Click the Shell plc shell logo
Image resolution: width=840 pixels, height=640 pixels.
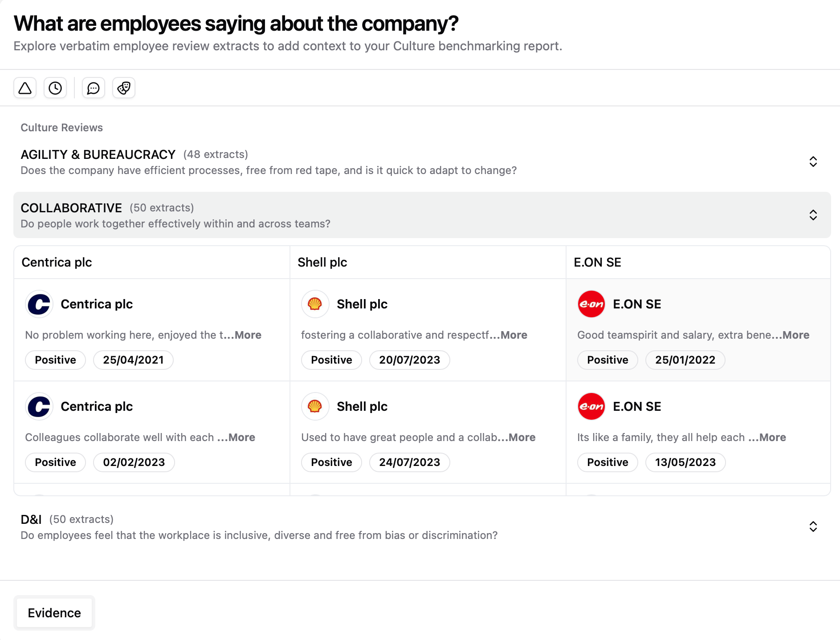tap(315, 304)
